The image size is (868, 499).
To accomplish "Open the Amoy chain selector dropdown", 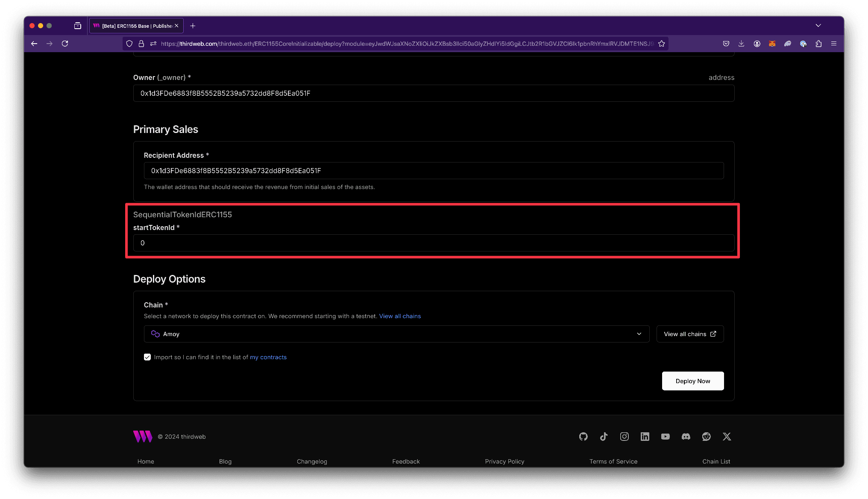I will (396, 334).
